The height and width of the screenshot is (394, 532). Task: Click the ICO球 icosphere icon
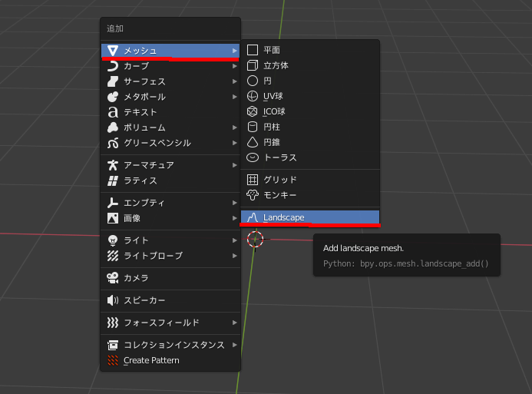253,111
